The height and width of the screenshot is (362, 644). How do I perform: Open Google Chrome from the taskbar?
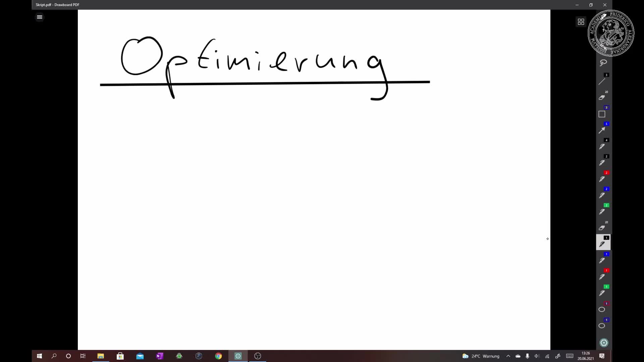(x=218, y=356)
